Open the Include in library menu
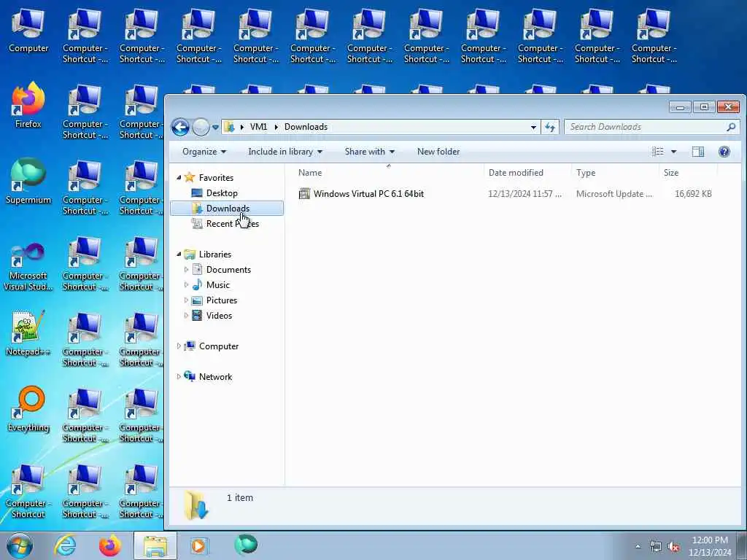The image size is (747, 560). click(285, 152)
